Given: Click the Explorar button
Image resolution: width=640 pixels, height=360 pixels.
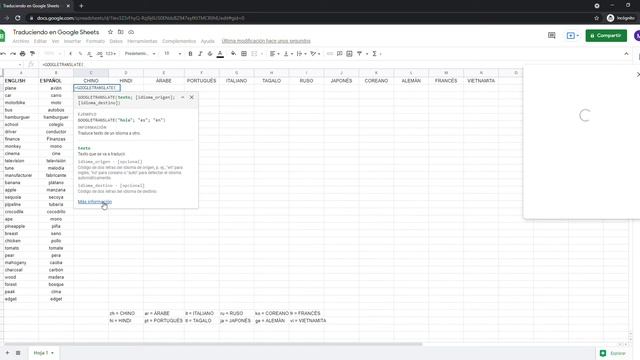Looking at the screenshot, I should click(613, 353).
